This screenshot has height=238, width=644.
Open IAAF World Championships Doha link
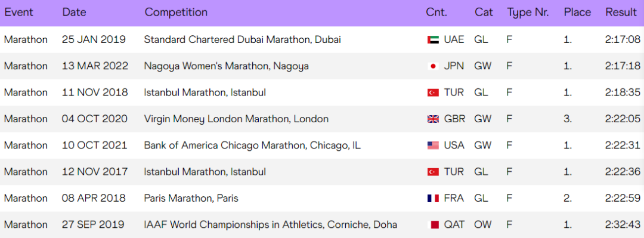point(271,225)
